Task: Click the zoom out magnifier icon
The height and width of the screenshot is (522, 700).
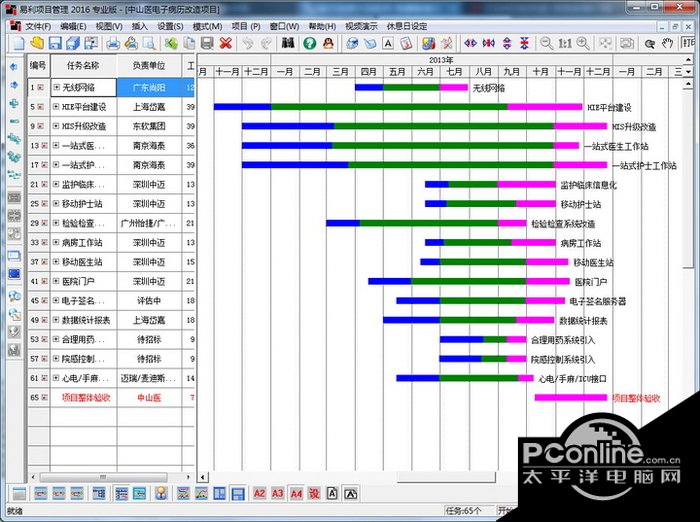Action: click(546, 43)
